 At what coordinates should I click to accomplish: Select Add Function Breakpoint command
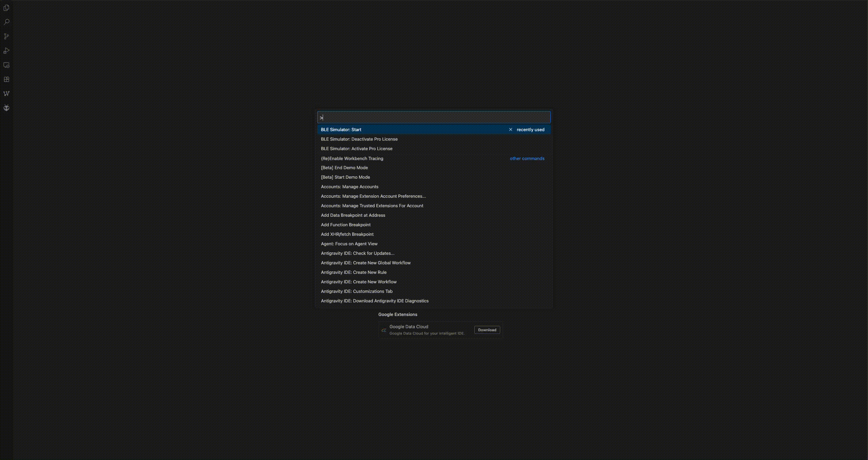434,225
